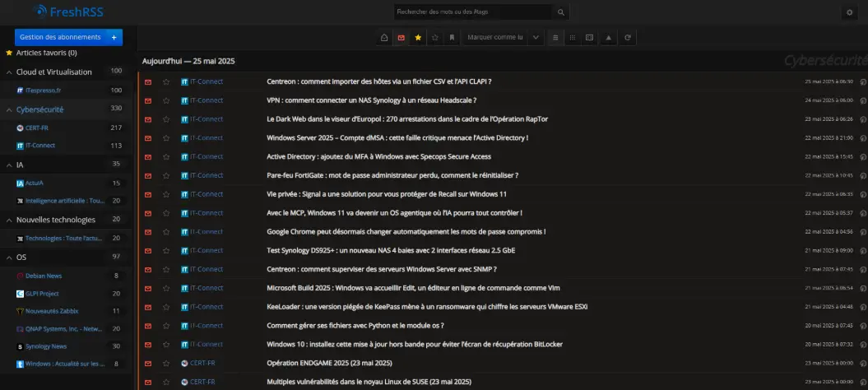Screen dimensions: 868x390
Task: Favorite the Centreon CSV import article
Action: pyautogui.click(x=166, y=82)
